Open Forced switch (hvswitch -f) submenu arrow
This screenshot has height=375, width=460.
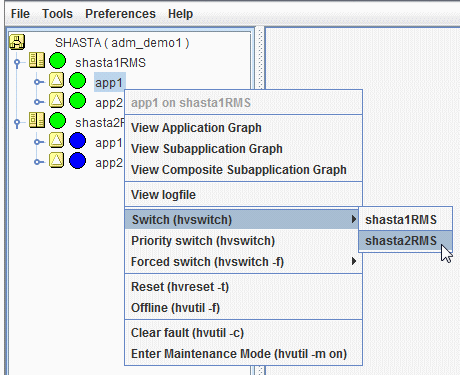354,261
